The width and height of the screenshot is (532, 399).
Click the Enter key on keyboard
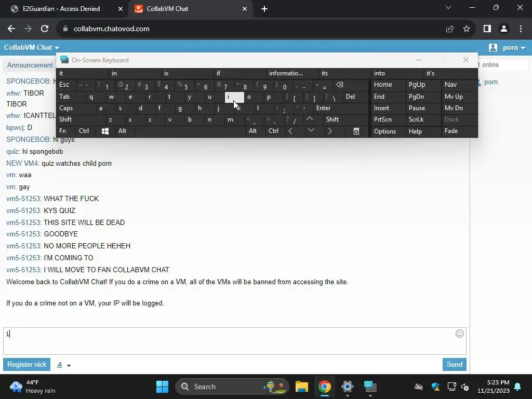(x=341, y=108)
